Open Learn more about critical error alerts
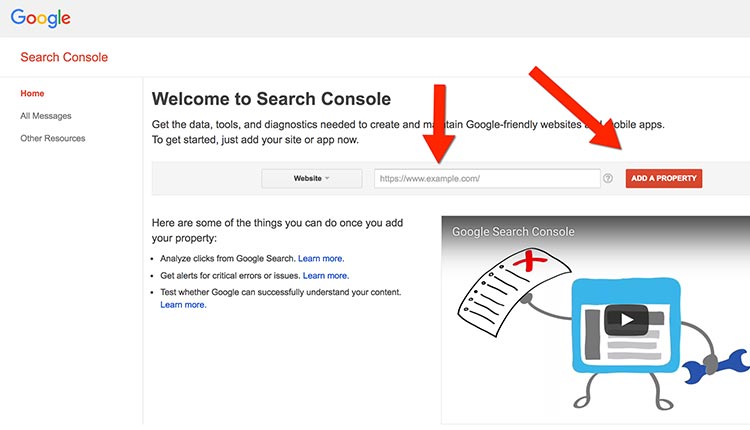The height and width of the screenshot is (430, 750). pyautogui.click(x=326, y=275)
